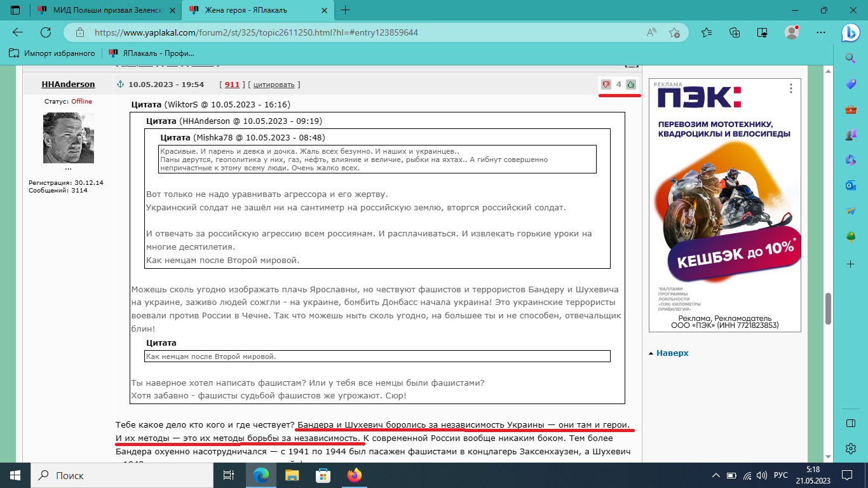The height and width of the screenshot is (488, 868).
Task: Open Windows Start menu
Action: 15,475
